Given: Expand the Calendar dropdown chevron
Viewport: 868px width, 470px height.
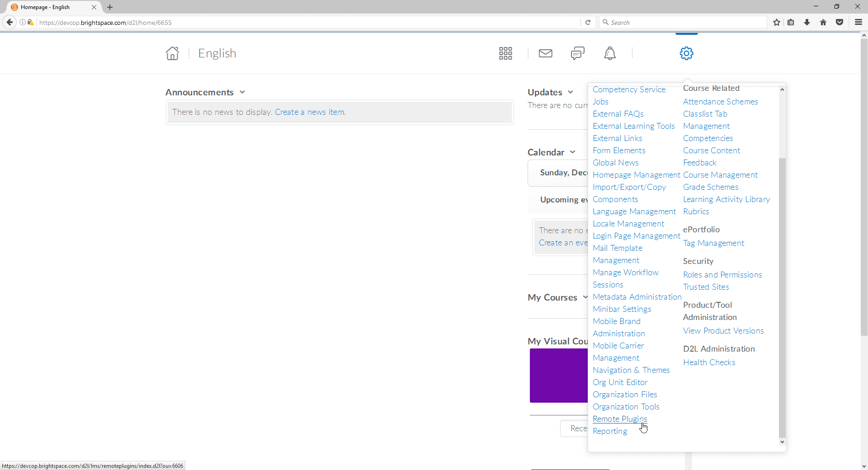Looking at the screenshot, I should (572, 152).
